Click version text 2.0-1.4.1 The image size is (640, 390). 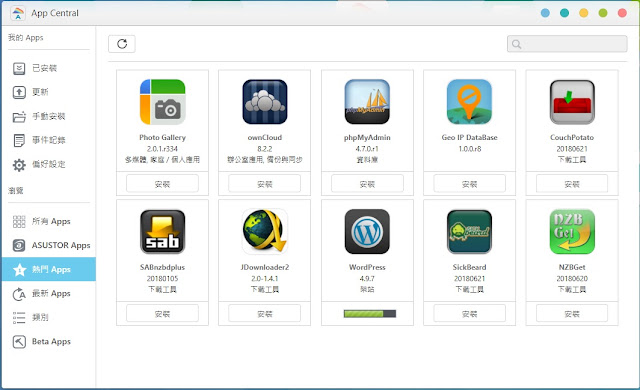[264, 279]
